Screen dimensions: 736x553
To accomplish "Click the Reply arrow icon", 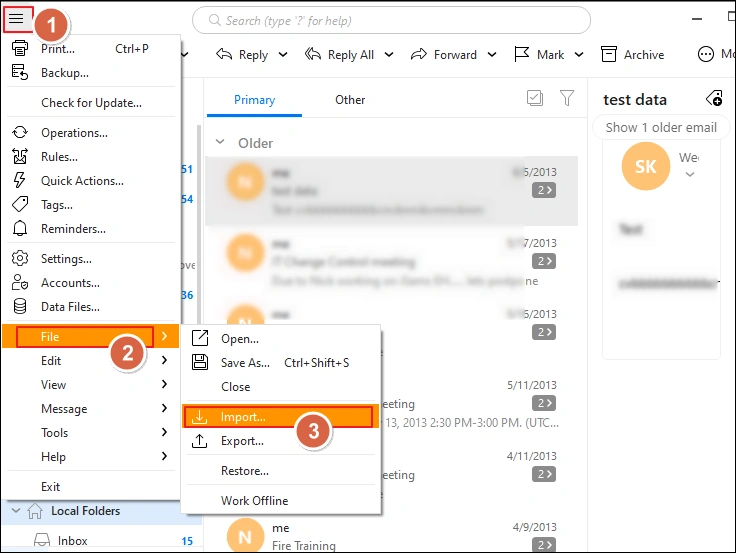I will 224,54.
